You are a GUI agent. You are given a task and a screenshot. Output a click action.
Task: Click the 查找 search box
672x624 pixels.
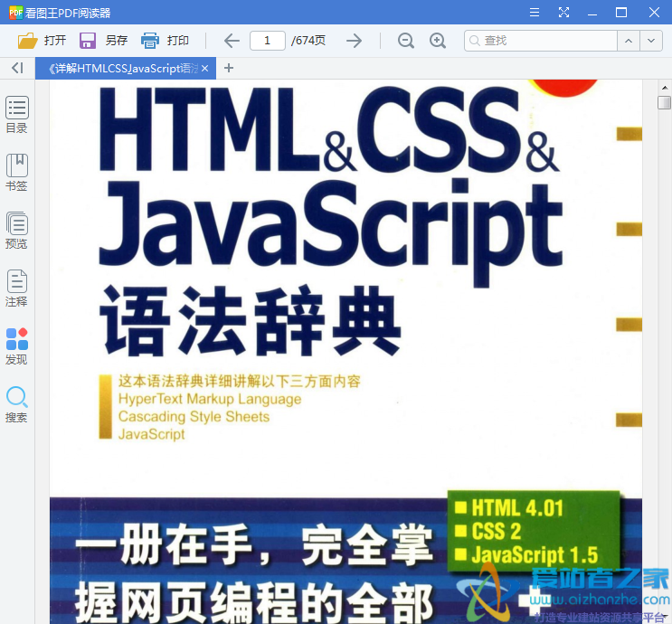tap(541, 41)
